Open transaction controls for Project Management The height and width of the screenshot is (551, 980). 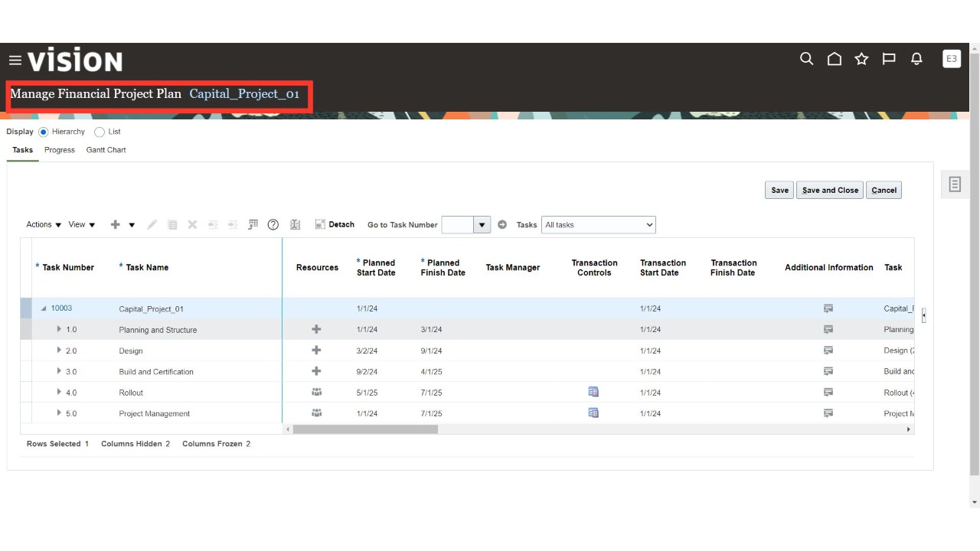tap(593, 412)
